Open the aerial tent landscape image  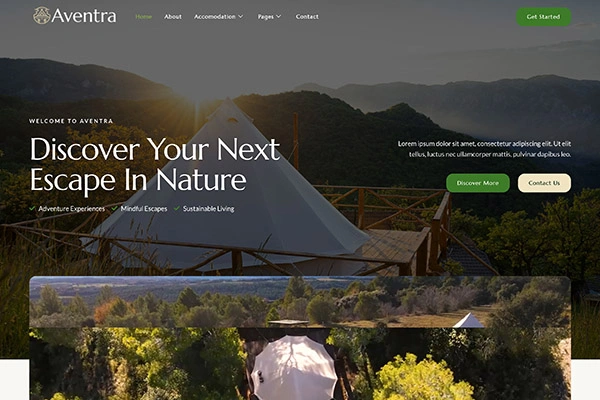click(300, 338)
